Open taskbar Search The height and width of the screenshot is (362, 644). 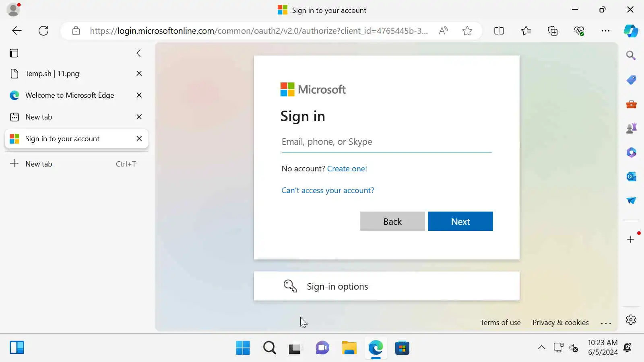269,348
